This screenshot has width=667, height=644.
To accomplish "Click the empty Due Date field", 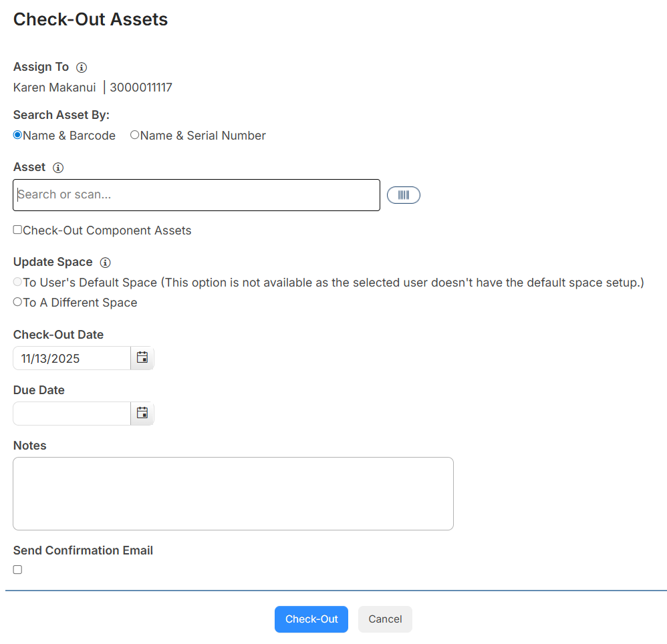I will 72,413.
